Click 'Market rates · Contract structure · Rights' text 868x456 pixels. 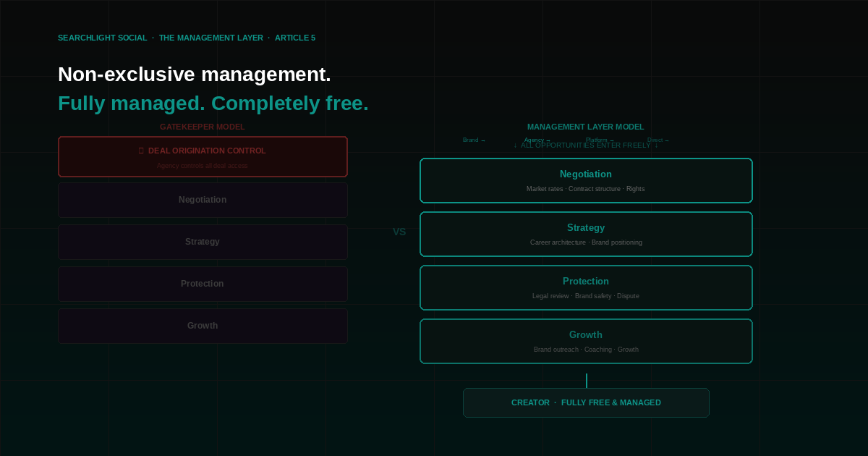[x=586, y=189]
